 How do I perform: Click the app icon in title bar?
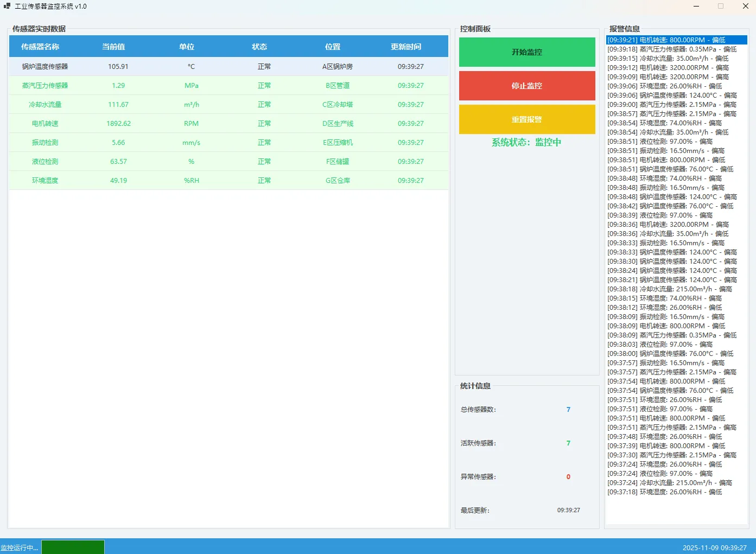[x=7, y=7]
